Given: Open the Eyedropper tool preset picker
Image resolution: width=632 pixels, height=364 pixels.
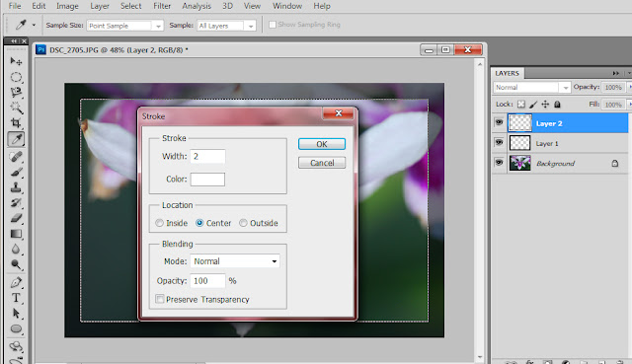Looking at the screenshot, I should click(34, 25).
